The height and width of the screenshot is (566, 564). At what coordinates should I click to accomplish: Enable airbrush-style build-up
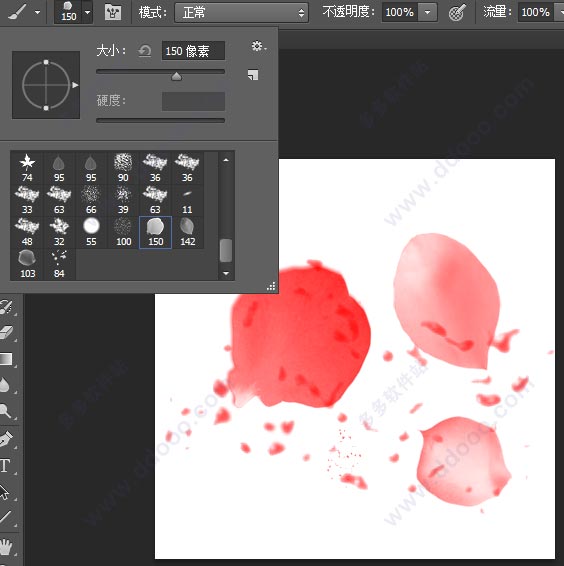[x=457, y=13]
